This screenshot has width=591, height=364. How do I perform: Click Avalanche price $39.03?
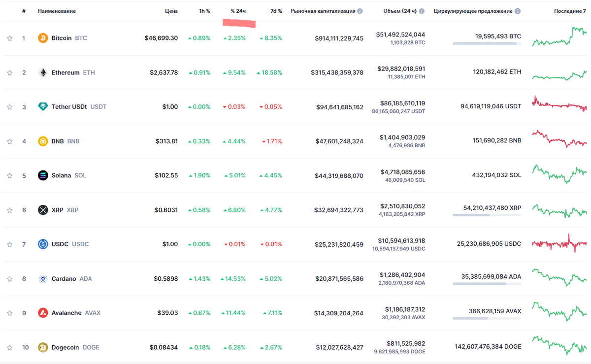tap(167, 313)
